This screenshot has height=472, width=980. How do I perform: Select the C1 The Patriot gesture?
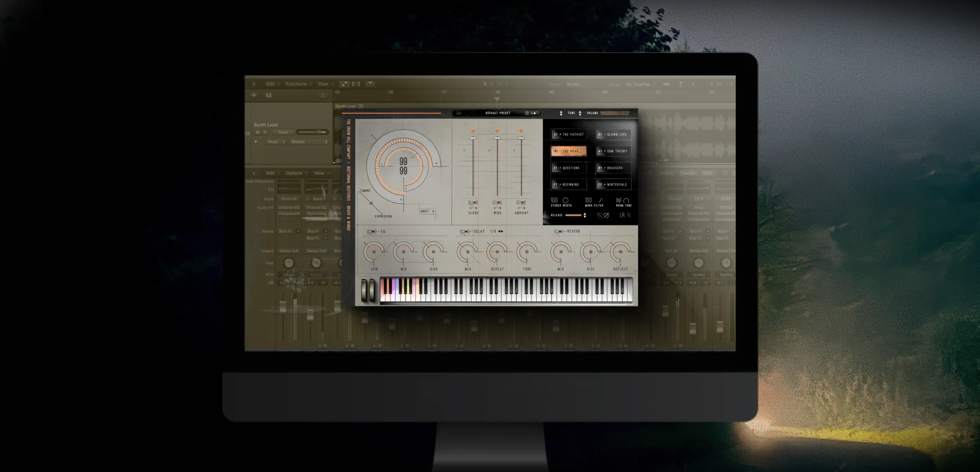tap(568, 135)
